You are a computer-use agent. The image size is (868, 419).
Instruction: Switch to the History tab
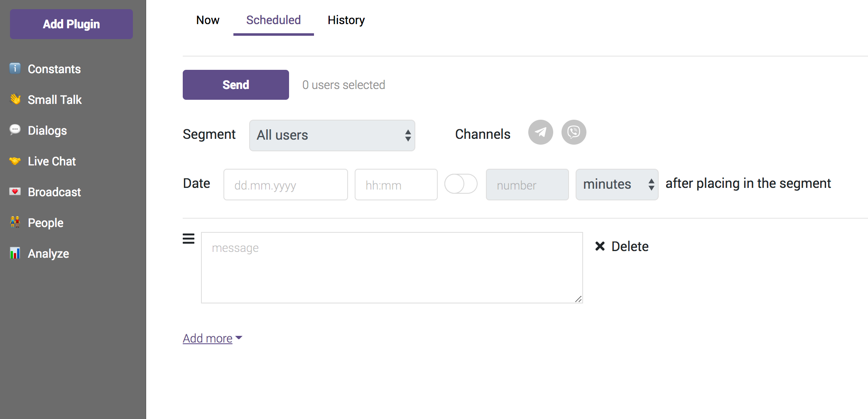[346, 20]
